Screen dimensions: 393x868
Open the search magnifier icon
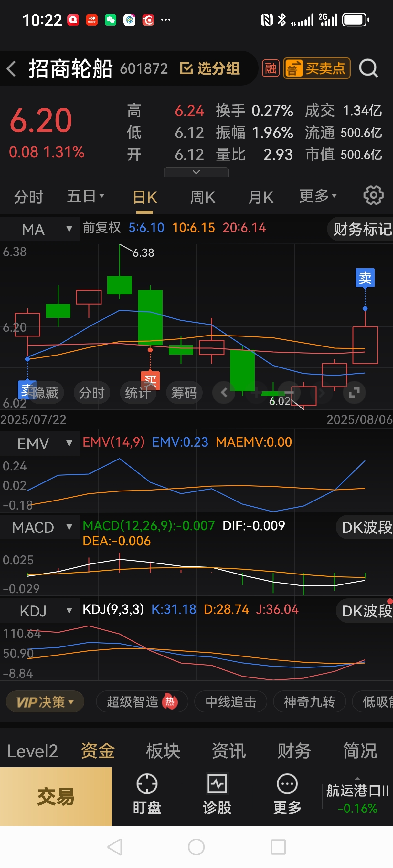(x=368, y=68)
